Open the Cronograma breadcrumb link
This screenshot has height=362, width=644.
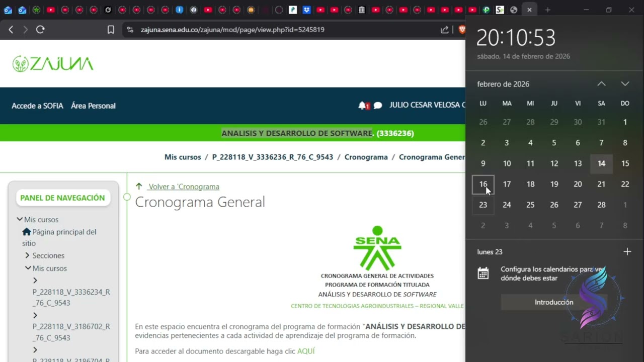(366, 157)
